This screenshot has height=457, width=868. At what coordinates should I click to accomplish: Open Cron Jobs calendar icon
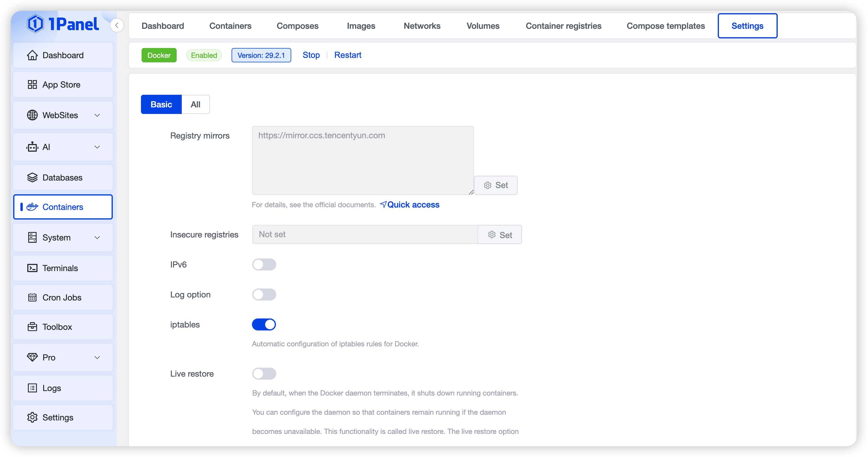(x=32, y=297)
